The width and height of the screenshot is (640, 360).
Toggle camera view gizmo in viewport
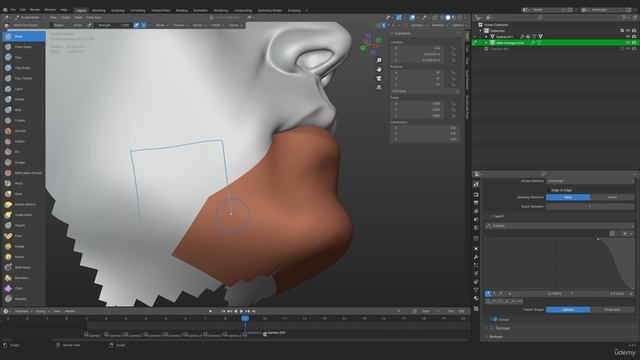pyautogui.click(x=379, y=78)
